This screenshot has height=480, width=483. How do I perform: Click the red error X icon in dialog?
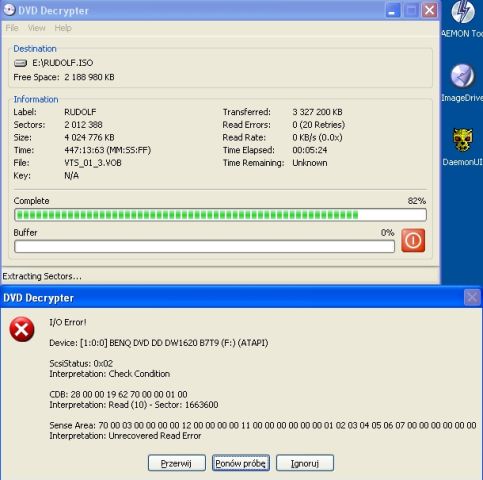22,329
